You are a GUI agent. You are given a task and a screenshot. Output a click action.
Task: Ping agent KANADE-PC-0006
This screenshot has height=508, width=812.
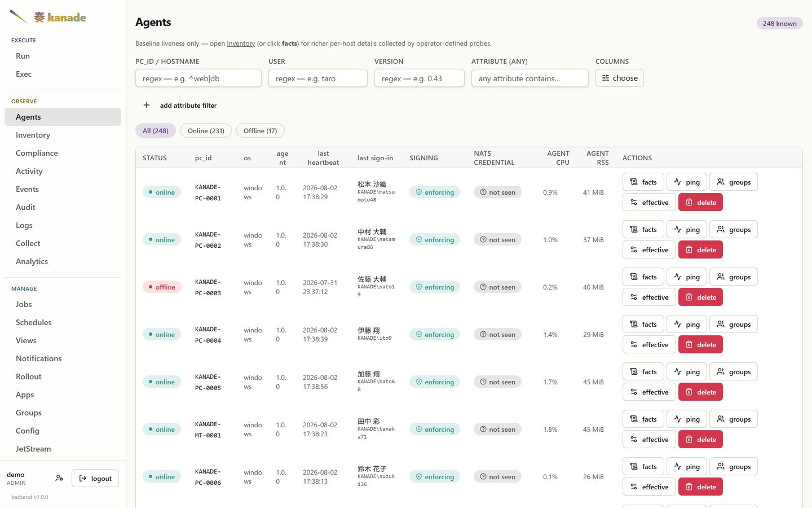687,467
